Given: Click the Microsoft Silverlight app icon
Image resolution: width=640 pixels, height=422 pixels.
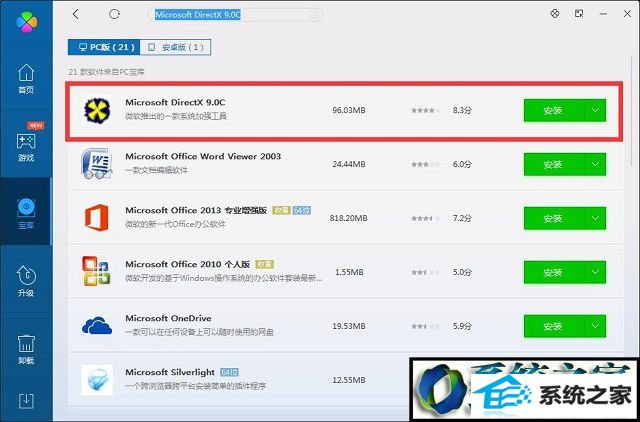Looking at the screenshot, I should [97, 380].
